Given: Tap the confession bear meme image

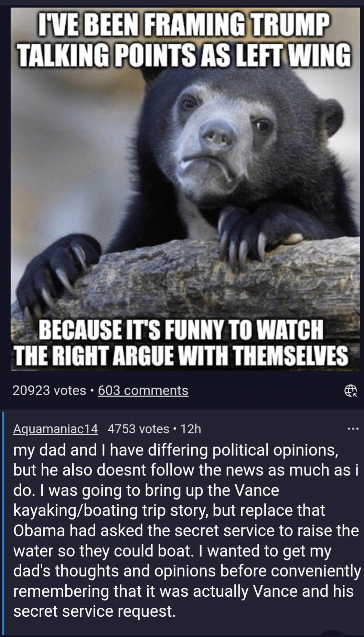Looking at the screenshot, I should [183, 189].
